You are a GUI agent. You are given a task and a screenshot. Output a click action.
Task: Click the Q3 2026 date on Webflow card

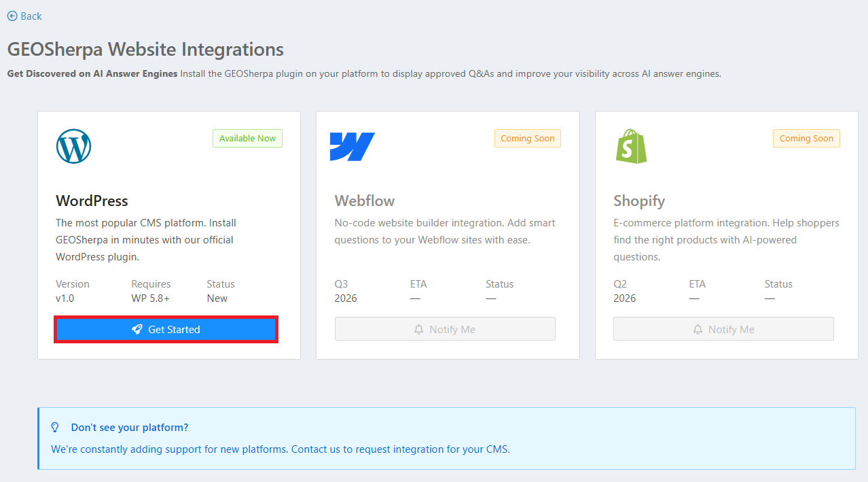tap(346, 291)
